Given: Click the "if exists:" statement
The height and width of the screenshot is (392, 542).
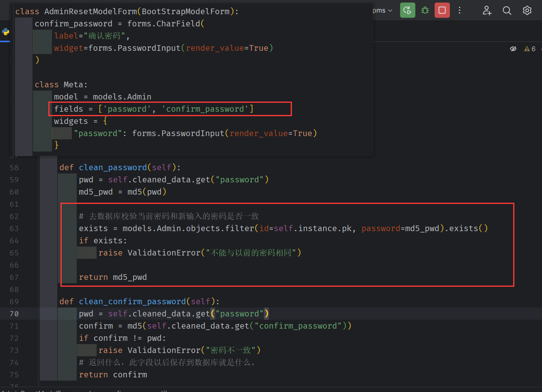Looking at the screenshot, I should [x=103, y=240].
